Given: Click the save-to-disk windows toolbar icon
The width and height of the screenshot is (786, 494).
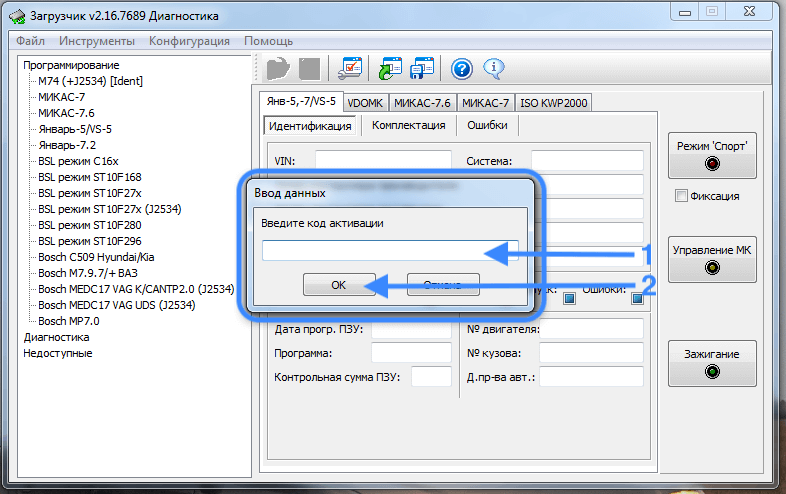Looking at the screenshot, I should point(422,68).
